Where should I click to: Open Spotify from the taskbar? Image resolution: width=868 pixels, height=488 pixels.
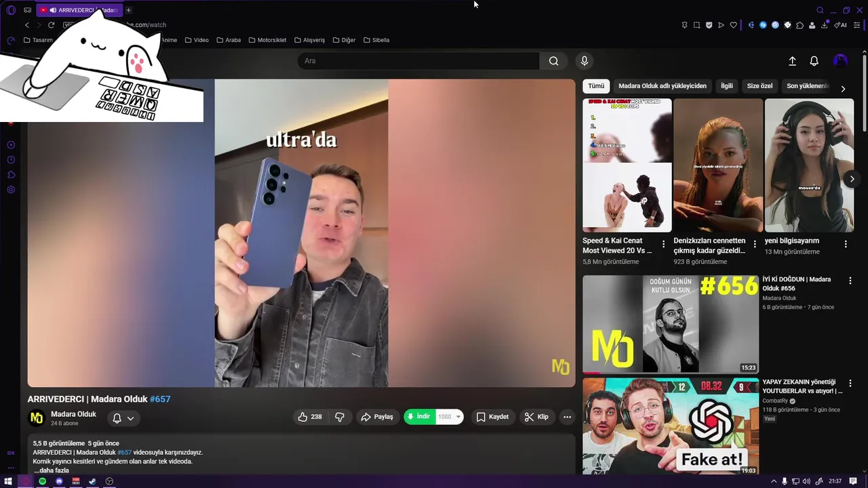[42, 481]
